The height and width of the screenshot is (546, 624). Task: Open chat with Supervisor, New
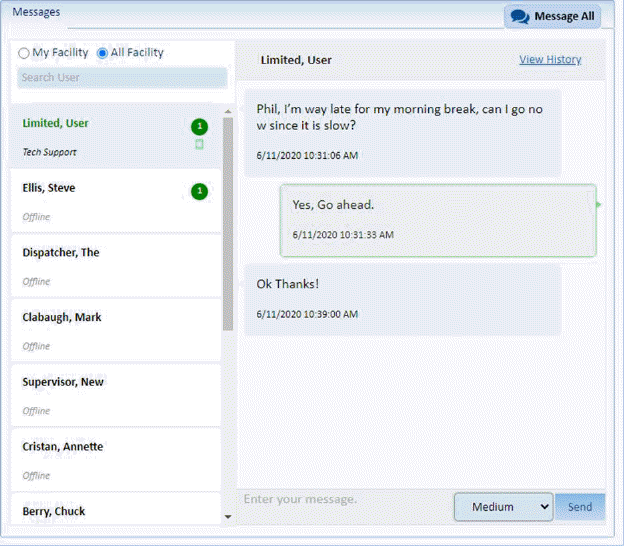(x=100, y=394)
